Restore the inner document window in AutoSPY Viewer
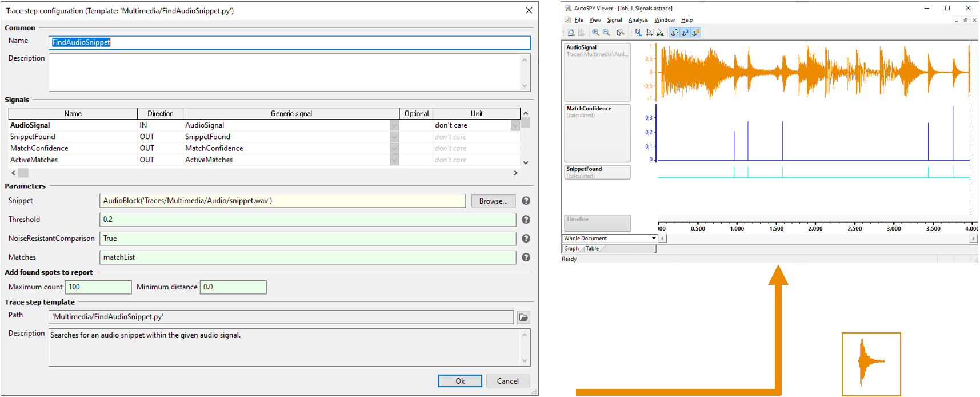This screenshot has height=397, width=980. (x=966, y=20)
